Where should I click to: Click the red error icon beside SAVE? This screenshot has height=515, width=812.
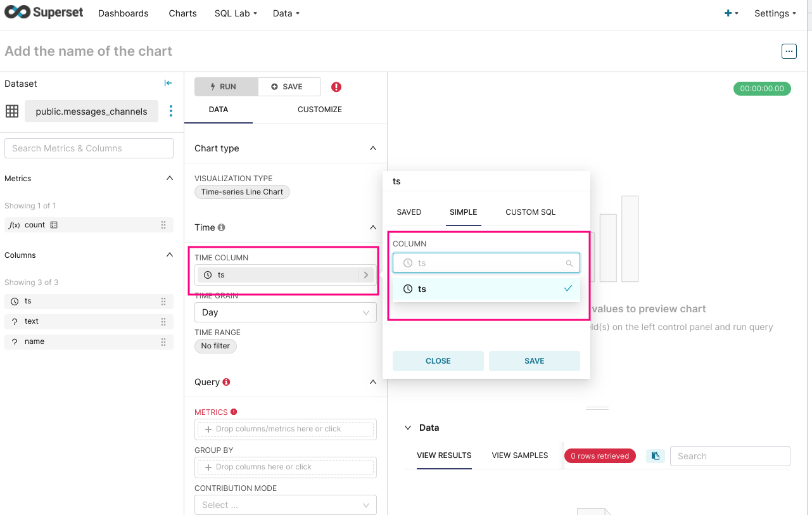(x=336, y=86)
